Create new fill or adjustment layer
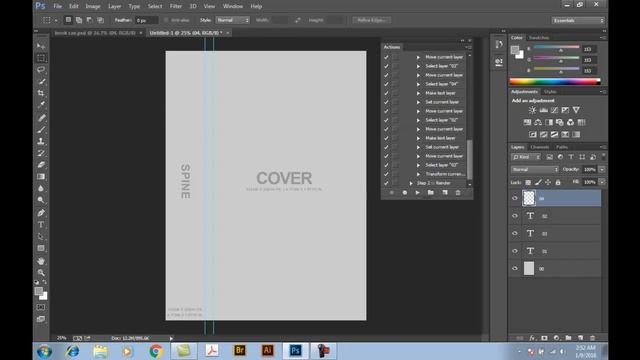Screen dimensions: 640x360 click(x=556, y=338)
